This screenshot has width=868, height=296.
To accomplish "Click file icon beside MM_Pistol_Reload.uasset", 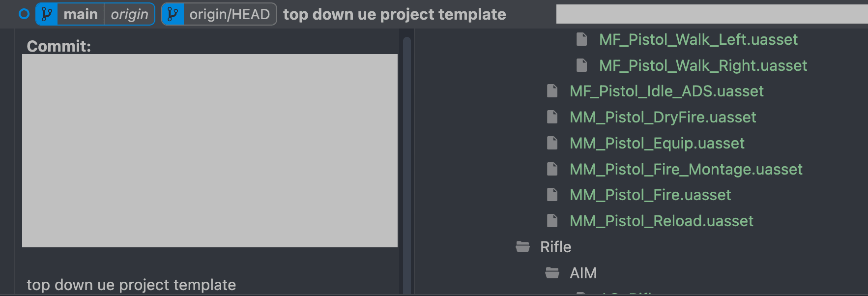I will pos(552,221).
